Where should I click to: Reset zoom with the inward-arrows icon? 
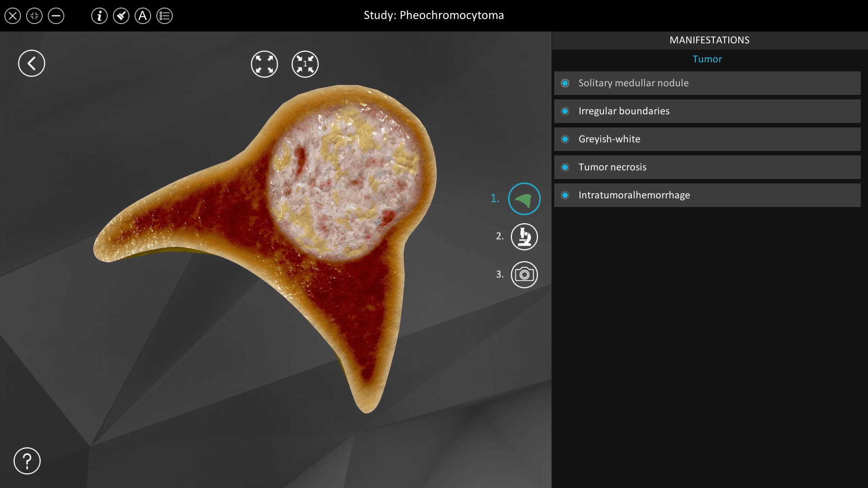pos(305,64)
